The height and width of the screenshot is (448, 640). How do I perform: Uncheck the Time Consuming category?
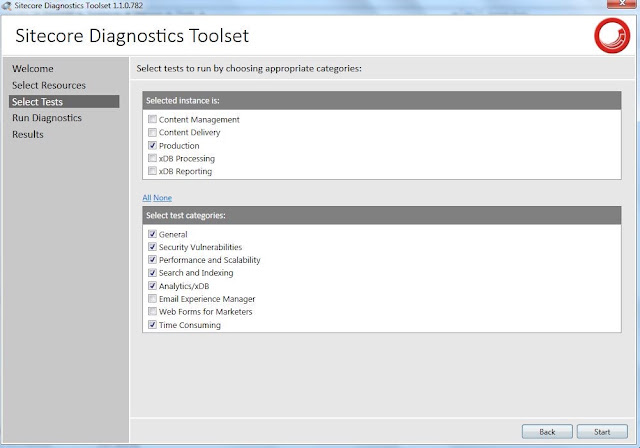pos(152,325)
